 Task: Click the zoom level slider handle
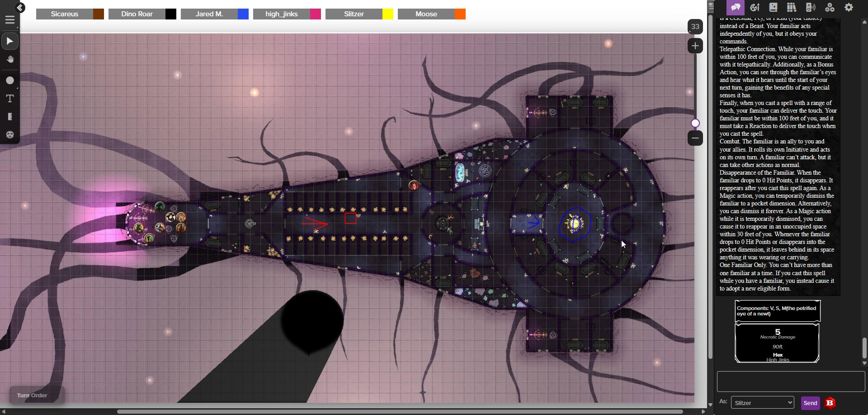695,123
